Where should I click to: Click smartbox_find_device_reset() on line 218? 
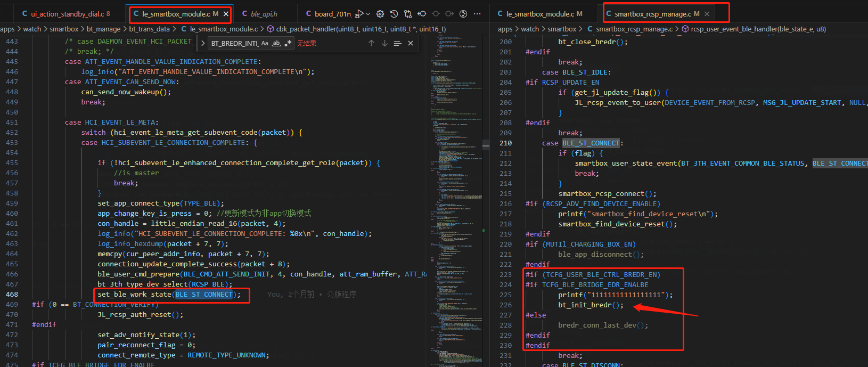coord(618,224)
